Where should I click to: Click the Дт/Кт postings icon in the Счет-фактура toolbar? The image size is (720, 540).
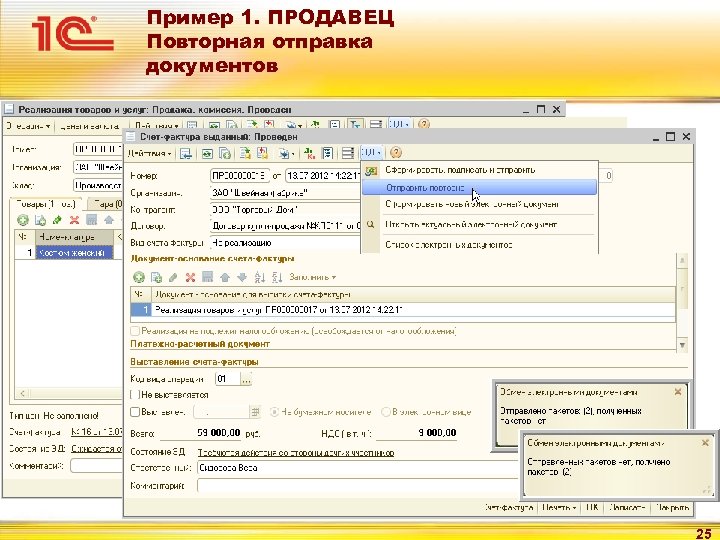pyautogui.click(x=309, y=153)
